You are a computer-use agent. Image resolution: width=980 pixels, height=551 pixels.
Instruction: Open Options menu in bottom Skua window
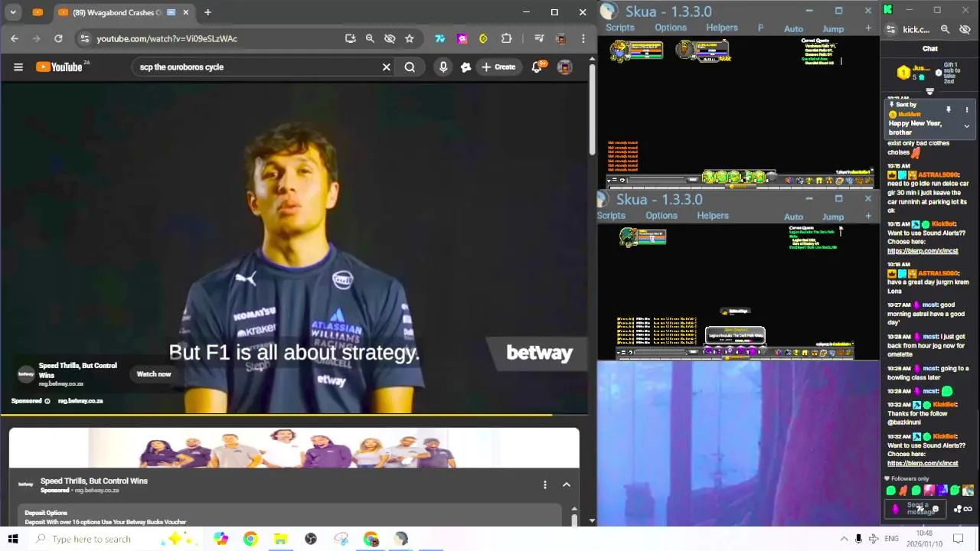coord(661,216)
